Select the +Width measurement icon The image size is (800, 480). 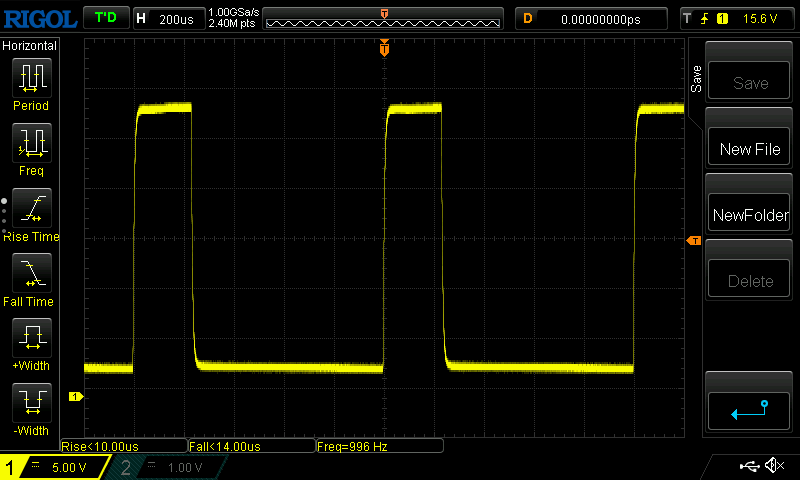(x=30, y=337)
